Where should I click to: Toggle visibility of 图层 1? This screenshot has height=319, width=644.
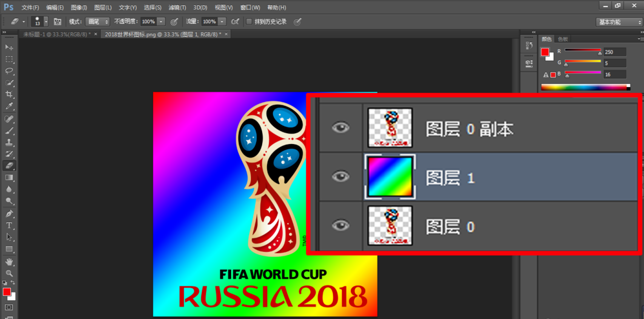[340, 176]
